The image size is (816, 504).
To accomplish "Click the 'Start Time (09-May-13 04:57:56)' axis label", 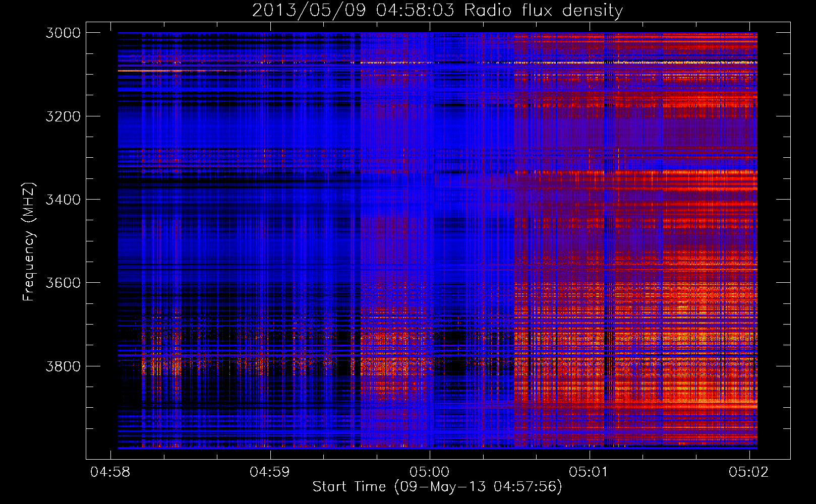I will pyautogui.click(x=437, y=487).
